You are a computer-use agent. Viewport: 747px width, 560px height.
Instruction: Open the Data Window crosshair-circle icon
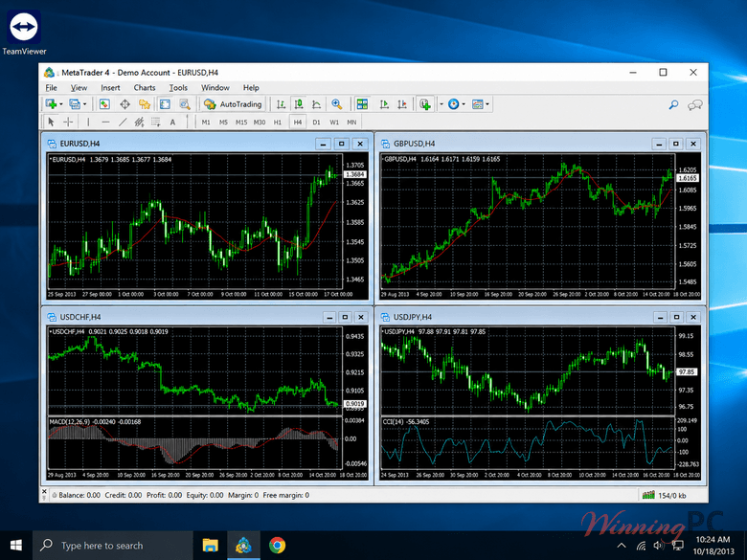pos(124,103)
